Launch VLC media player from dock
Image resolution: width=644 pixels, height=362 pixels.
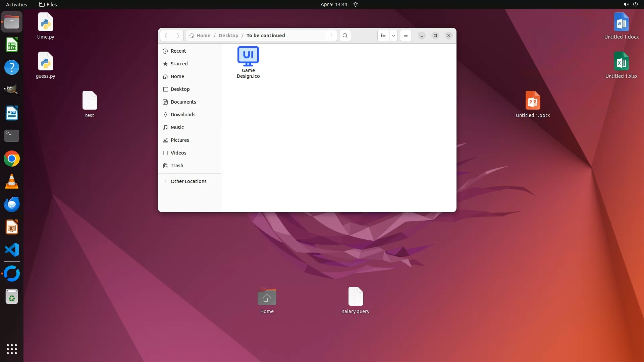[12, 182]
